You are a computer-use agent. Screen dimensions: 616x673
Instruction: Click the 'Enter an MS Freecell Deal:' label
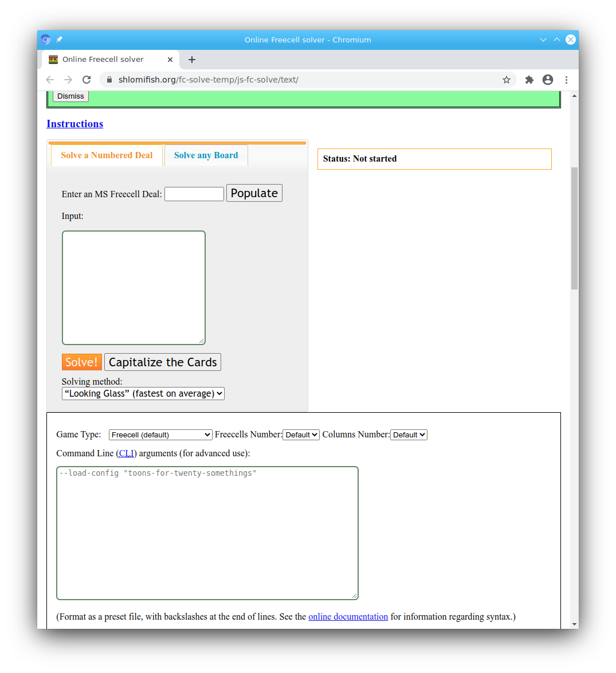pyautogui.click(x=112, y=194)
